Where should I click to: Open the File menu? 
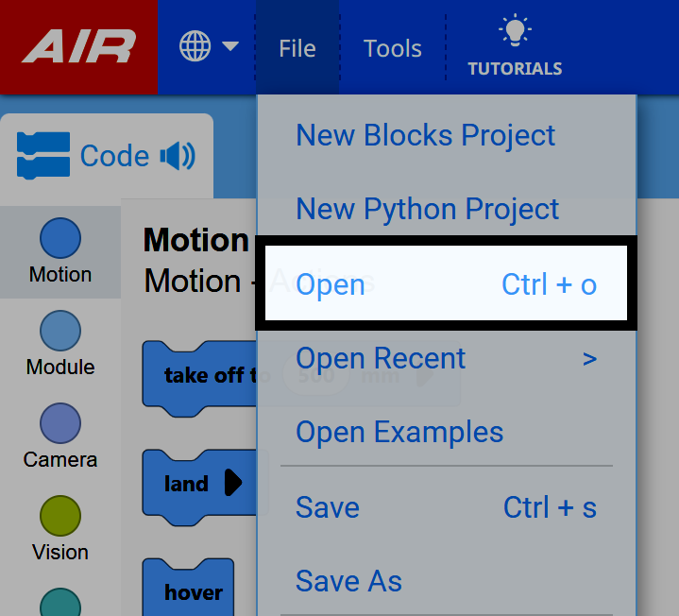297,48
